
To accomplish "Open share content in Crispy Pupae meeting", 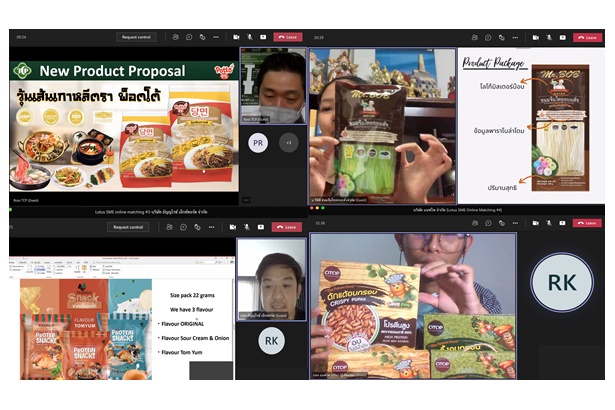I will pos(562,223).
